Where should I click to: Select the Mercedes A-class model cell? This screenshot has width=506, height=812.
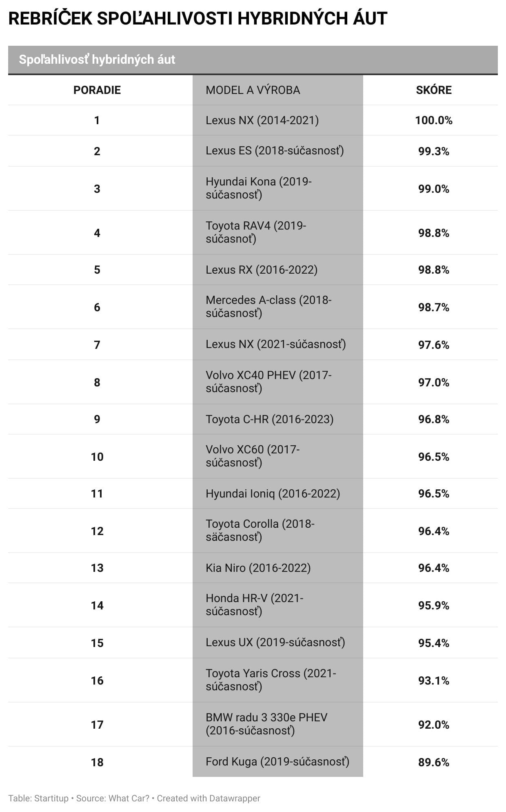tap(268, 306)
